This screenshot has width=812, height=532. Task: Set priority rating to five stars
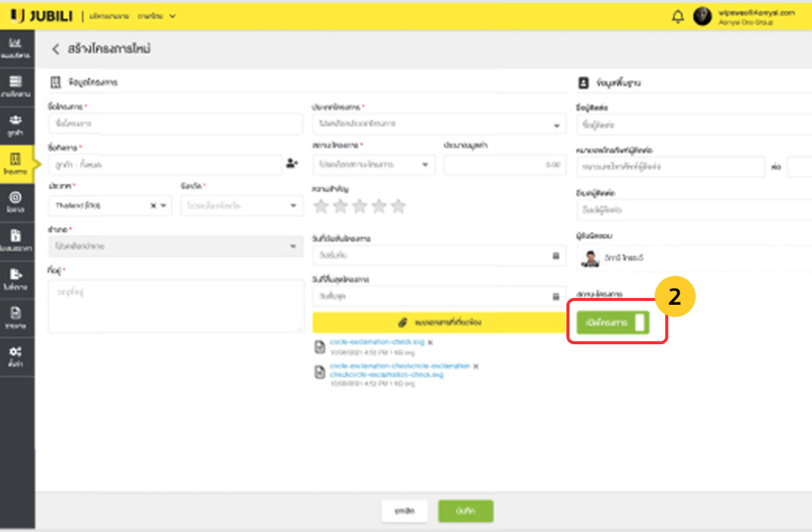coord(398,206)
